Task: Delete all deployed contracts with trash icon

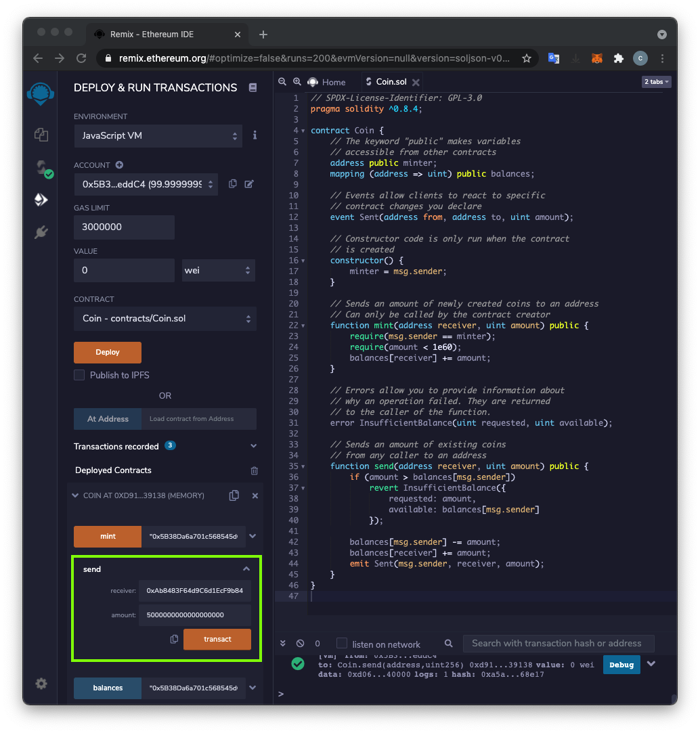Action: coord(254,470)
